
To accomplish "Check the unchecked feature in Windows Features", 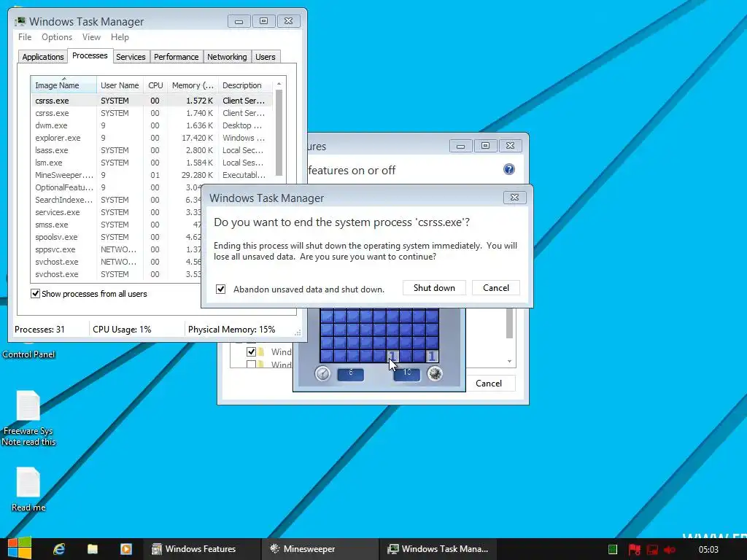I will coord(251,365).
